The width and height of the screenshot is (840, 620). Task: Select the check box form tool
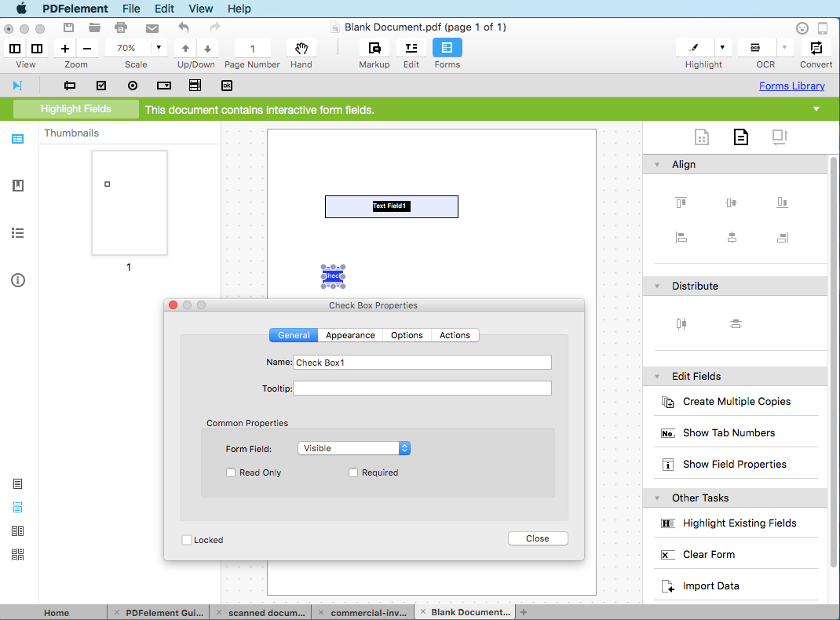(x=101, y=86)
